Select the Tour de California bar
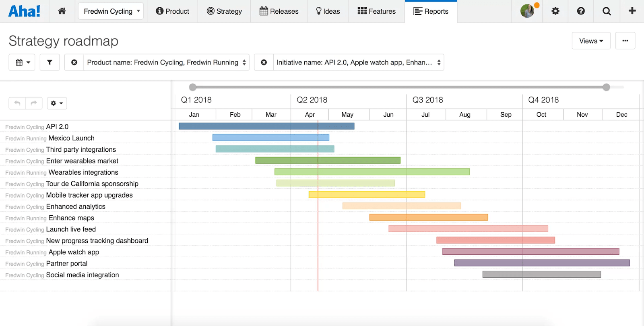The height and width of the screenshot is (326, 644). [336, 183]
